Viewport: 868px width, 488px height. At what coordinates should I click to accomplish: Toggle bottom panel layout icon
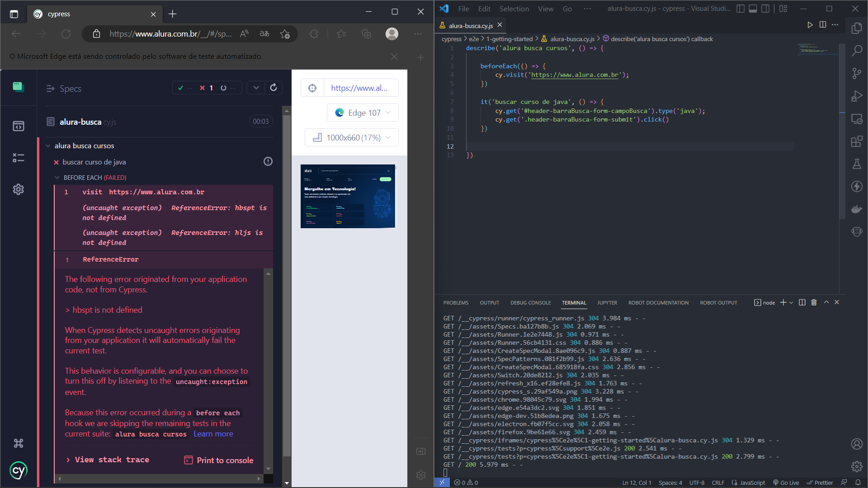click(x=753, y=9)
